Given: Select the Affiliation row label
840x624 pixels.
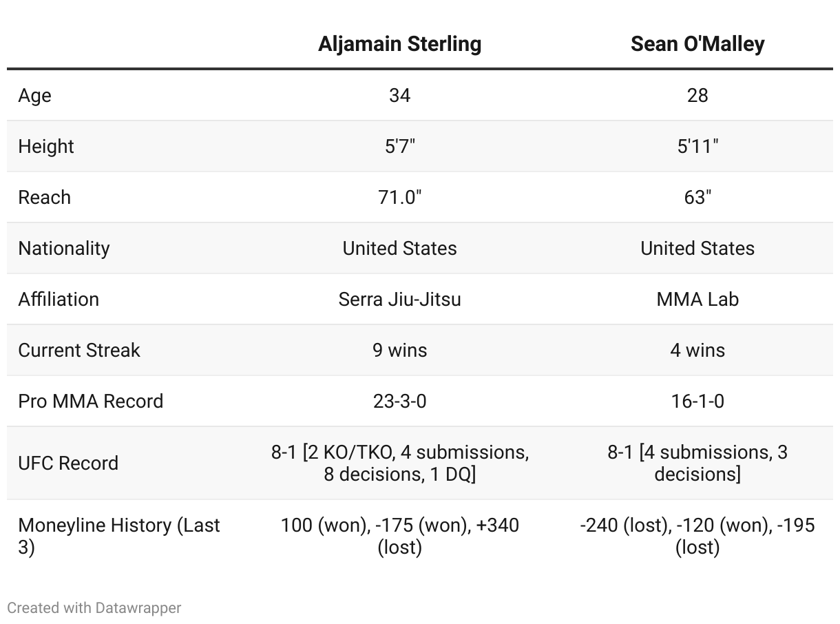Looking at the screenshot, I should point(59,299).
